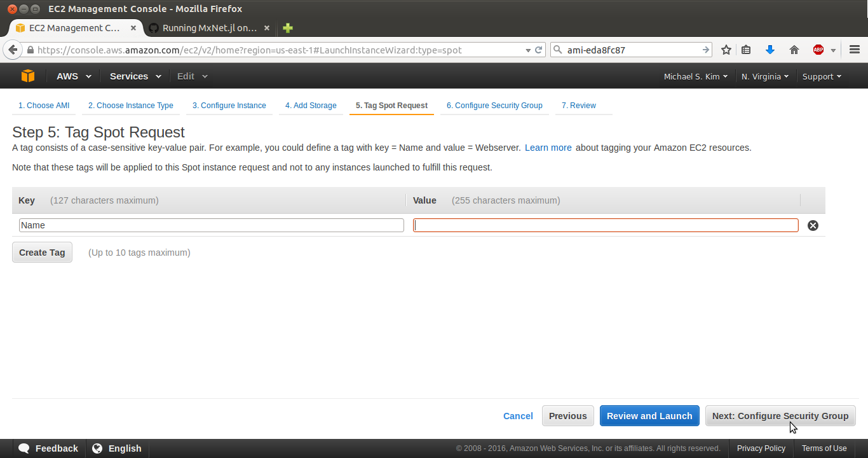Go to step 1. Choose AMI
Screen dimensions: 868x458
coord(44,106)
